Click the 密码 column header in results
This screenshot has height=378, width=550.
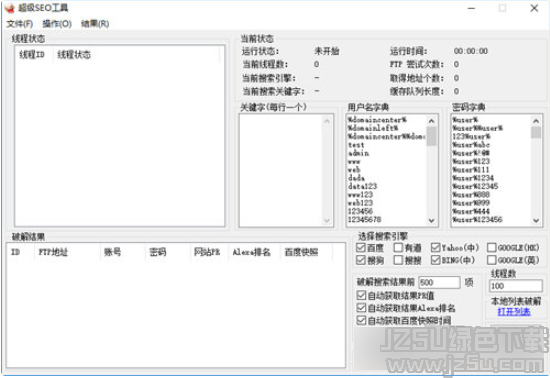coord(167,252)
